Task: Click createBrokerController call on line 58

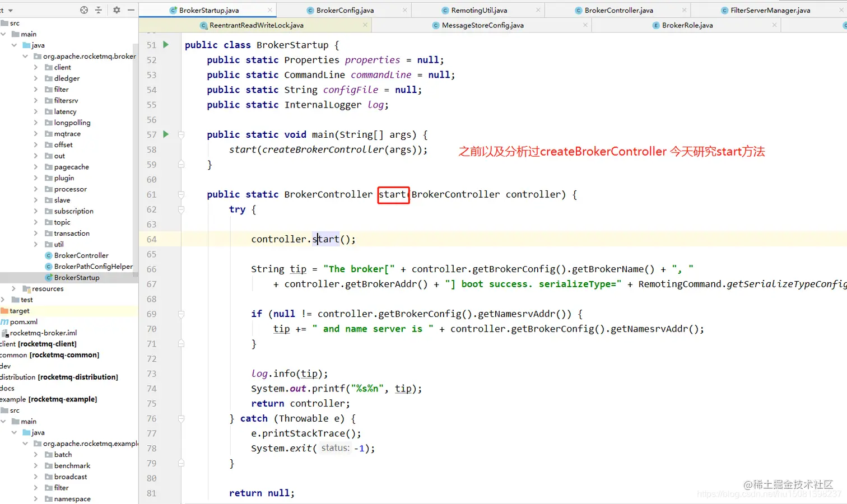Action: (323, 150)
